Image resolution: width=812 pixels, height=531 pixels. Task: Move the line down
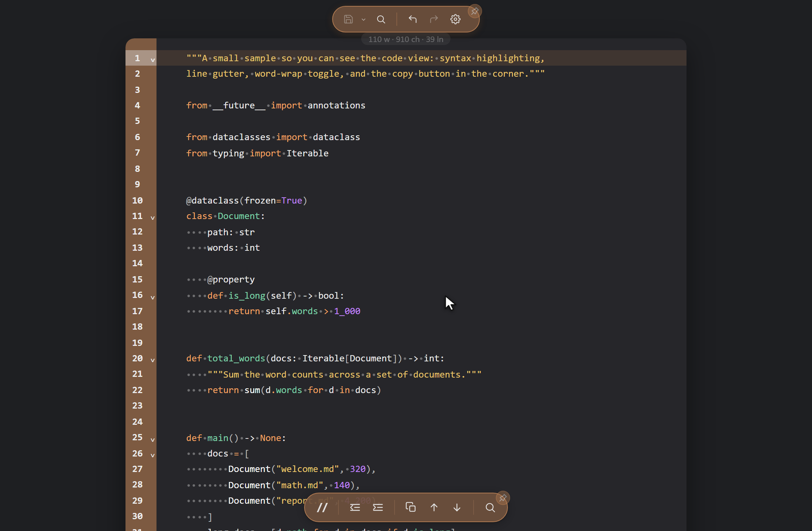457,507
